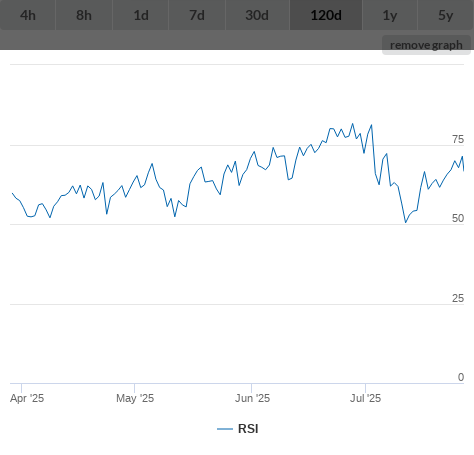Click the remove graph button
474x455 pixels.
point(426,45)
